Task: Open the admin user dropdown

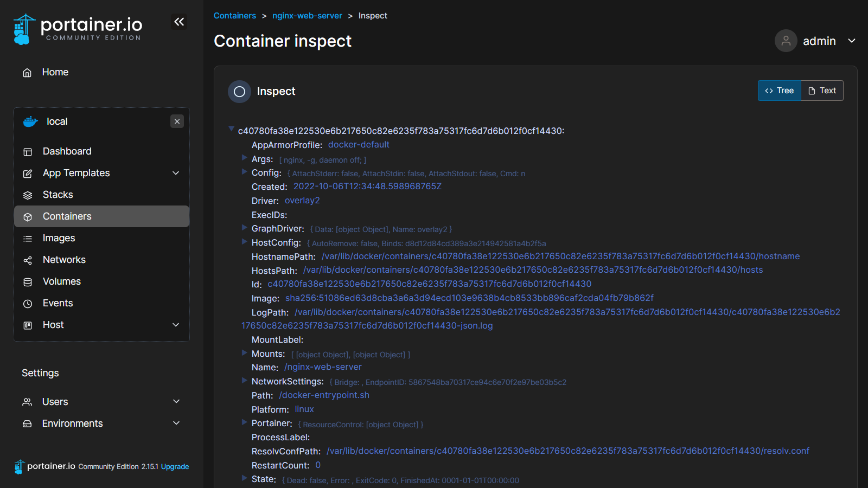Action: click(851, 41)
